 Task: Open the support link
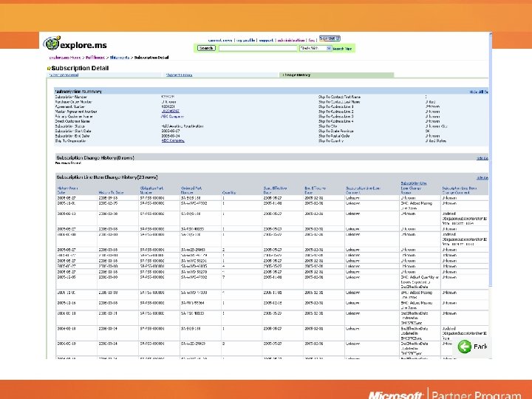pos(266,41)
